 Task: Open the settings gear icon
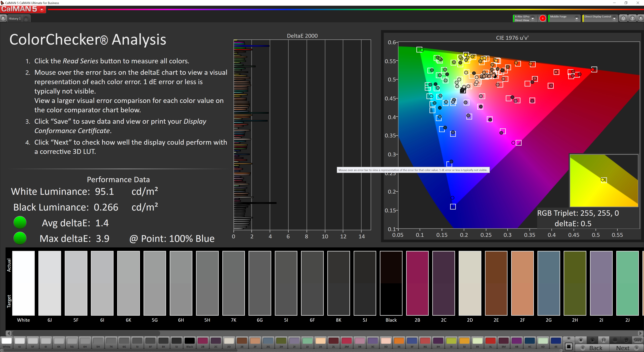pyautogui.click(x=623, y=18)
